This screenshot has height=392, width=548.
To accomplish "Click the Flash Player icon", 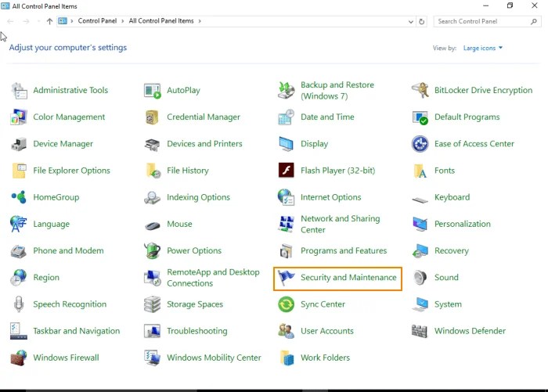I will point(287,171).
